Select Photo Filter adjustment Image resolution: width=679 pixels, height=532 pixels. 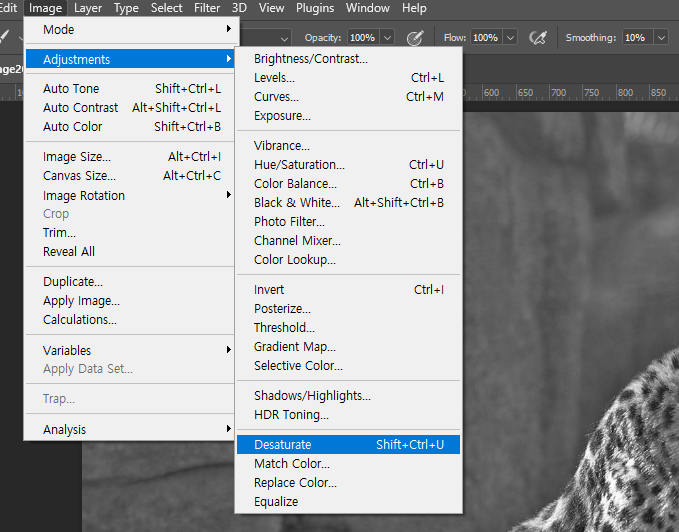tap(348, 222)
